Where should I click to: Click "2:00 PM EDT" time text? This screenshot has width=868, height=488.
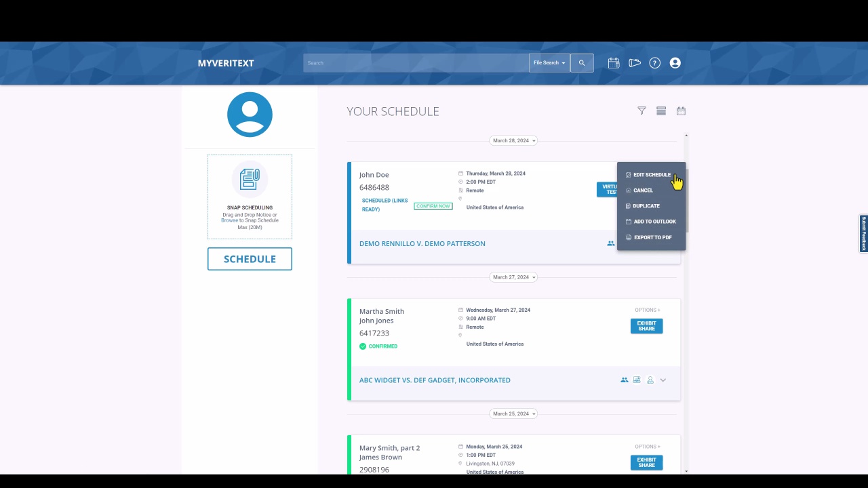click(481, 182)
